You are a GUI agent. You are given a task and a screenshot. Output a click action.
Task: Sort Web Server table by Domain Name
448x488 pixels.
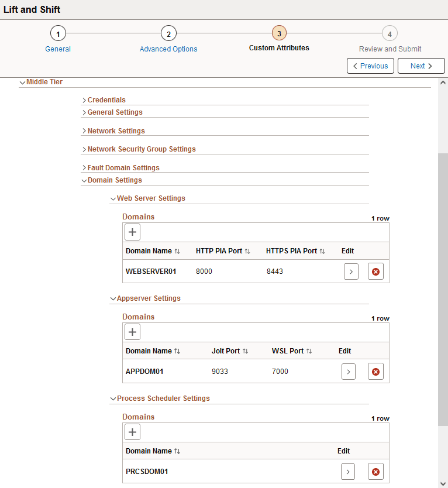(x=177, y=251)
